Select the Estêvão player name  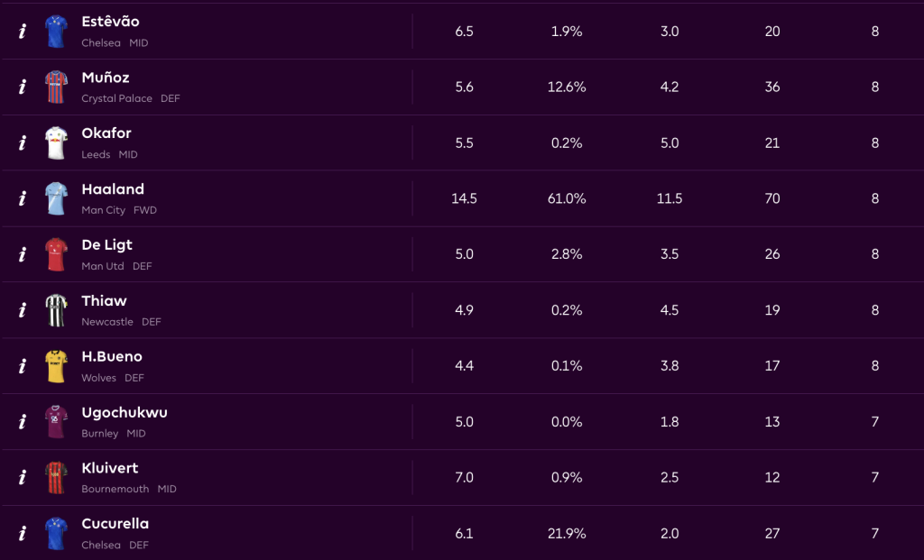pos(110,22)
